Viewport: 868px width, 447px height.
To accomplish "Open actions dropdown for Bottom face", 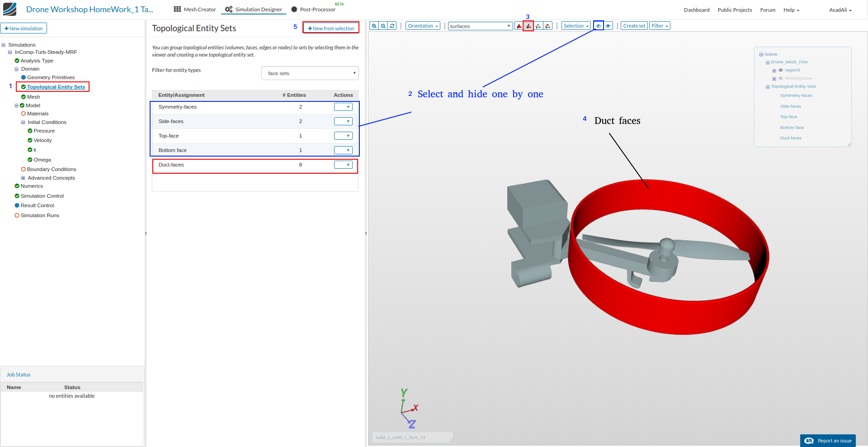I will tap(343, 150).
